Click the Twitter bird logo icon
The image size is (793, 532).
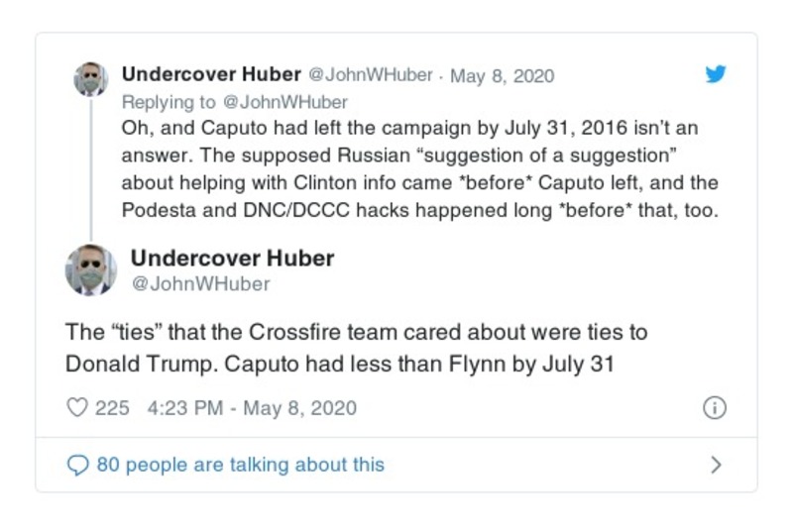[x=714, y=74]
